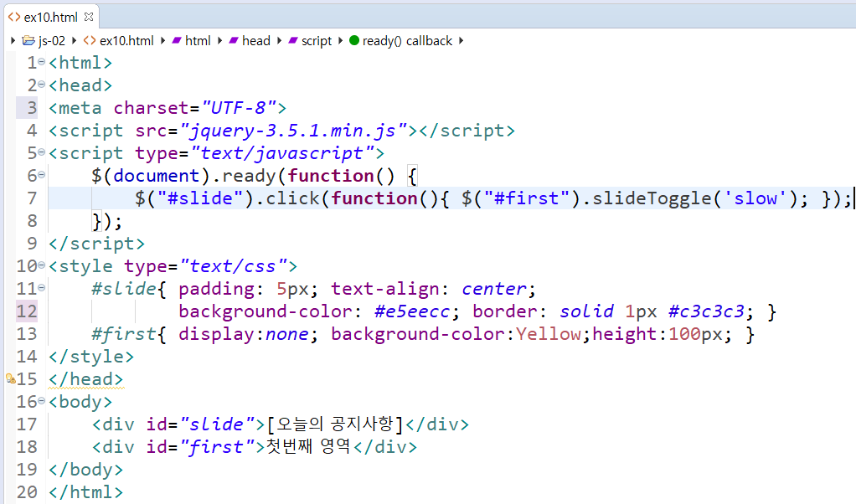Click the js-02 project folder icon in breadcrumb
The width and height of the screenshot is (856, 504).
point(28,41)
